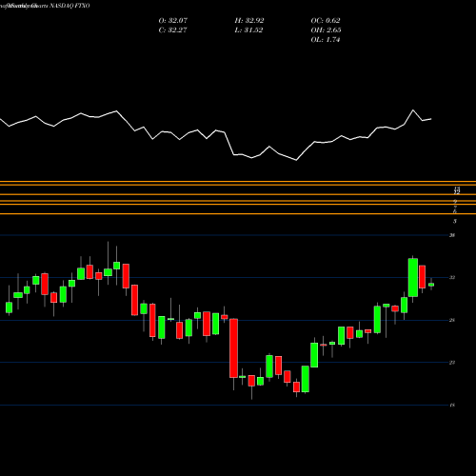Screen dimensions: 476x476
Task: Click the 'OH: 2.65' value
Action: coord(326,30)
